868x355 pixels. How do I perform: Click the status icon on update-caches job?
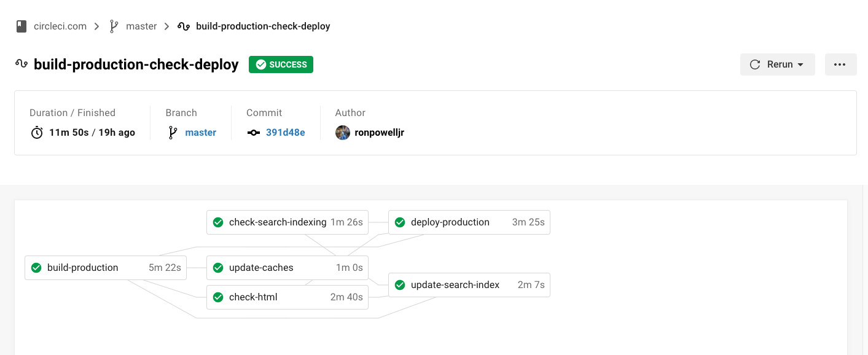pyautogui.click(x=217, y=267)
